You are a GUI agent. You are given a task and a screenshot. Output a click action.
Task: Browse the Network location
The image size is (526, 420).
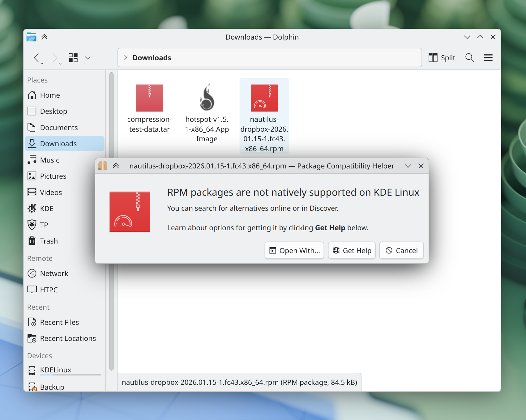54,273
